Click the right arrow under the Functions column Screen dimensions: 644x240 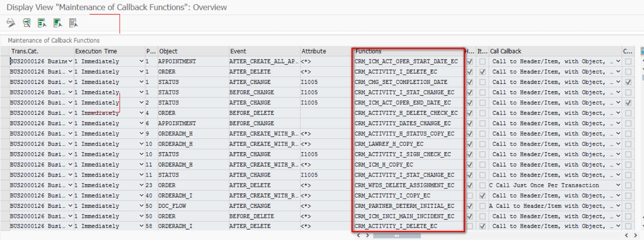[x=367, y=235]
